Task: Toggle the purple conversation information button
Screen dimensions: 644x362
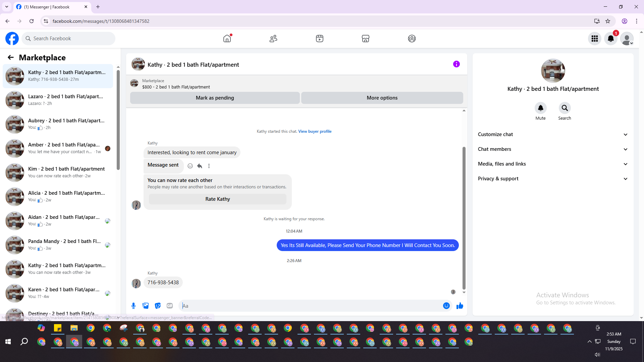Action: 456,64
